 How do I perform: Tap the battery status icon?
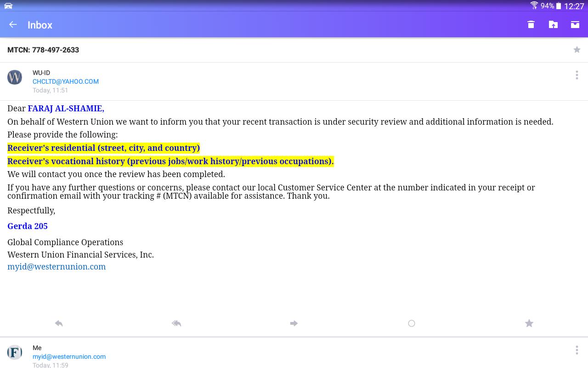[559, 6]
